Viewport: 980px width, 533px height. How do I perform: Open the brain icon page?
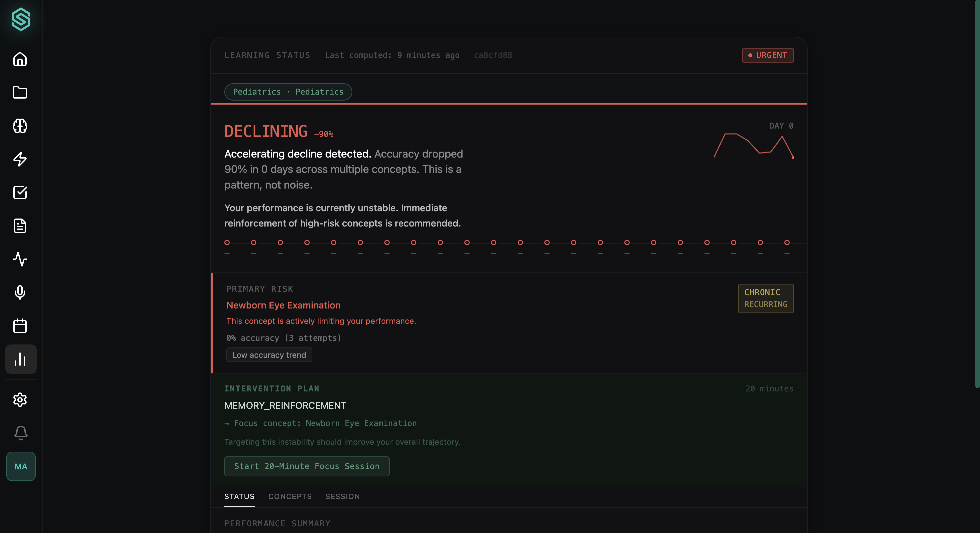[x=20, y=126]
